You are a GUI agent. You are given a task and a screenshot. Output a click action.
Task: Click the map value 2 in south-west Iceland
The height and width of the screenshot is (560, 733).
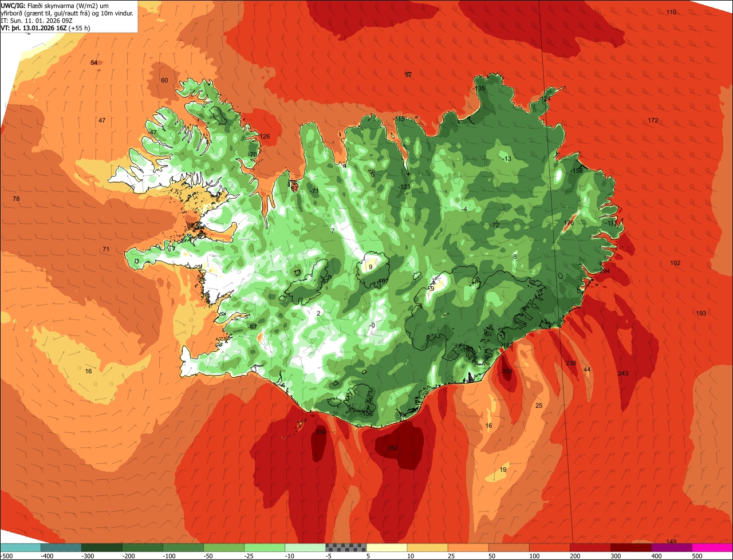pos(318,313)
